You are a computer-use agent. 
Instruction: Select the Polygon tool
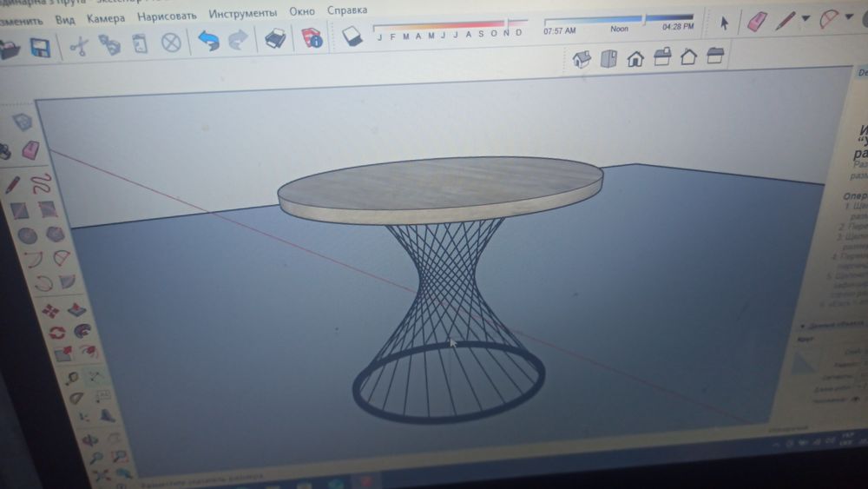pyautogui.click(x=55, y=234)
